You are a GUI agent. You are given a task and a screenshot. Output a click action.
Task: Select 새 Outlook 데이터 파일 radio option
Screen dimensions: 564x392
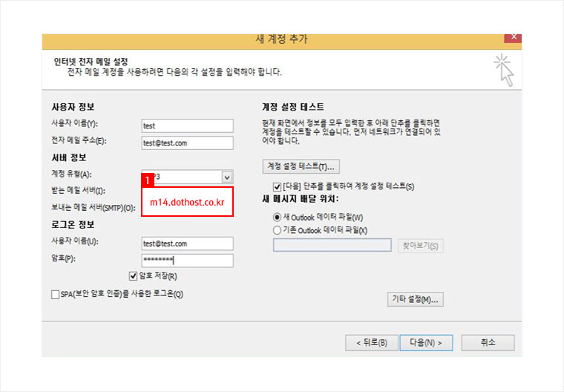tap(277, 217)
